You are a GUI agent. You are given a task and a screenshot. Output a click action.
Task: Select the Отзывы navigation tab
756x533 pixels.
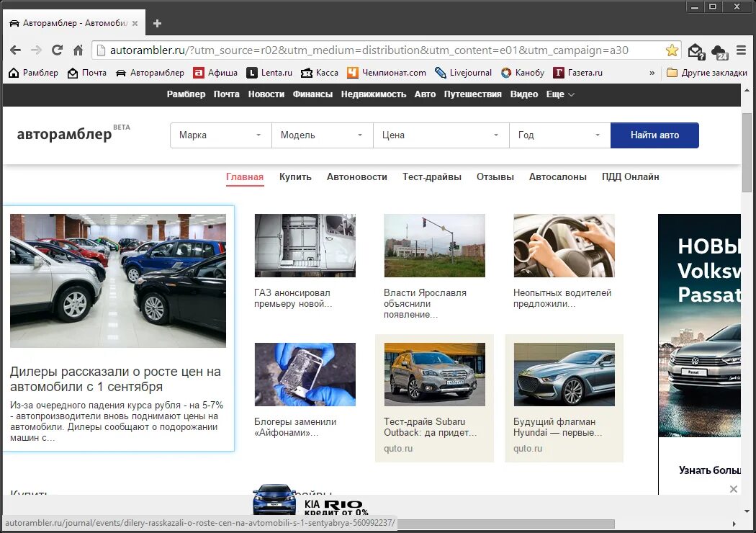tap(495, 177)
